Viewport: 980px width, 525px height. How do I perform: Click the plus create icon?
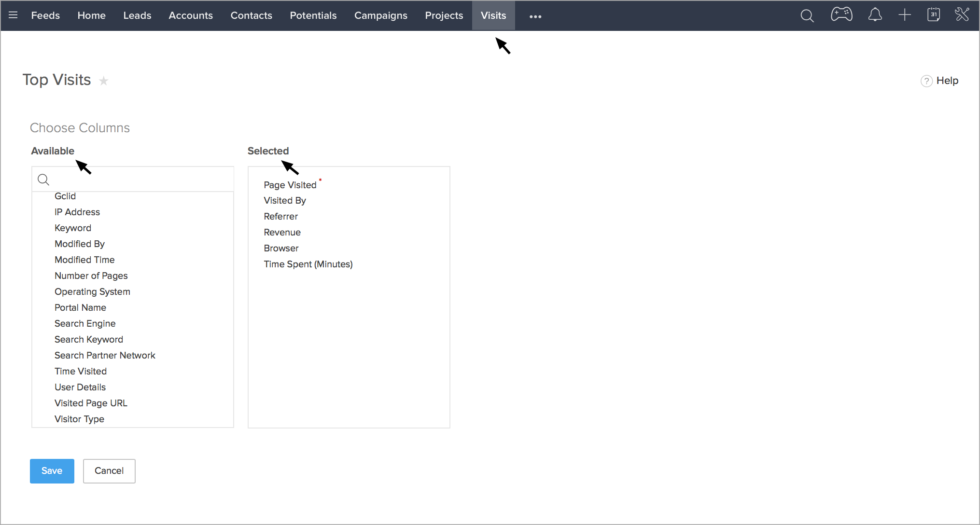(x=904, y=15)
